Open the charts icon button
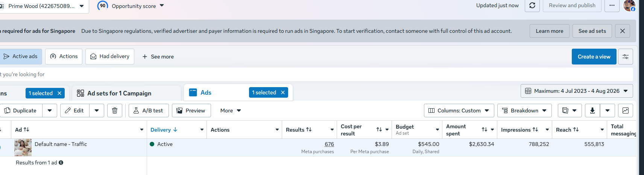 626,111
